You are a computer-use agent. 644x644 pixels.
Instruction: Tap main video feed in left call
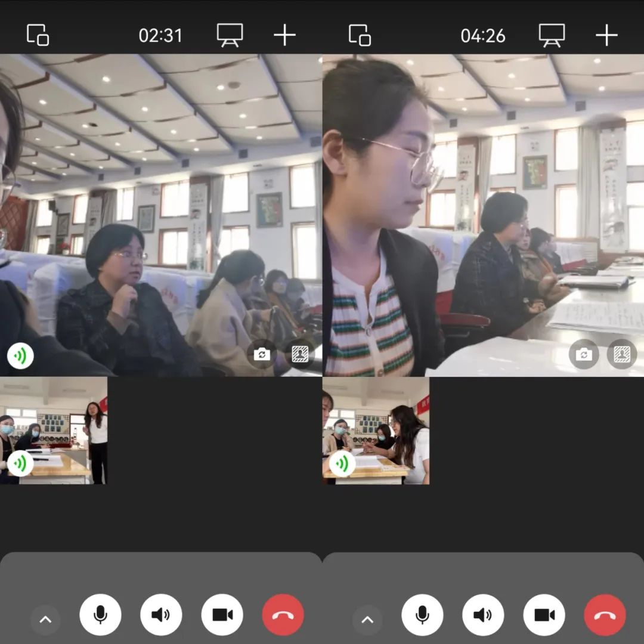161,215
